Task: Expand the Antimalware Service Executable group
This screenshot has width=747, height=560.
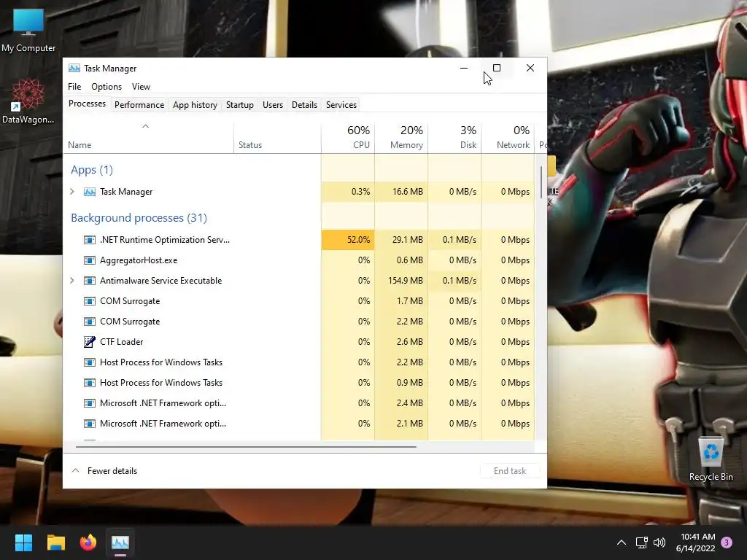Action: [x=72, y=281]
